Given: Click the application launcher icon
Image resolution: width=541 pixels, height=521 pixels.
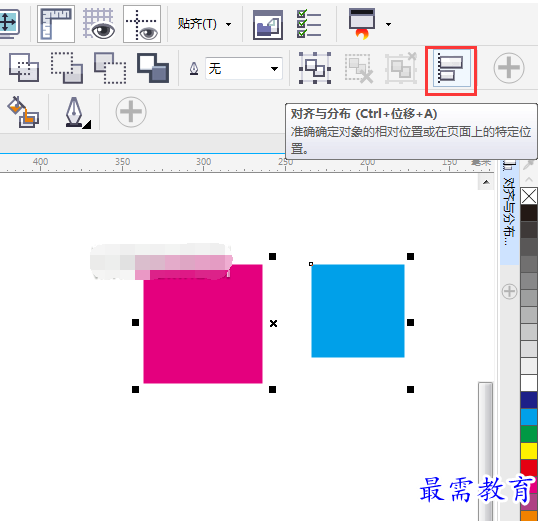Looking at the screenshot, I should 362,23.
